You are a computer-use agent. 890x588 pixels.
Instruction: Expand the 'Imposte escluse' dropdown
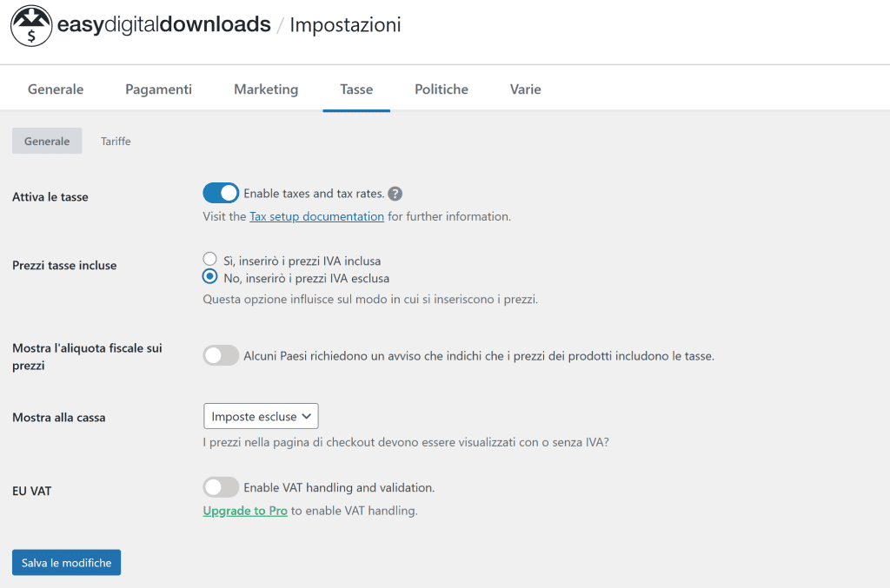point(261,416)
